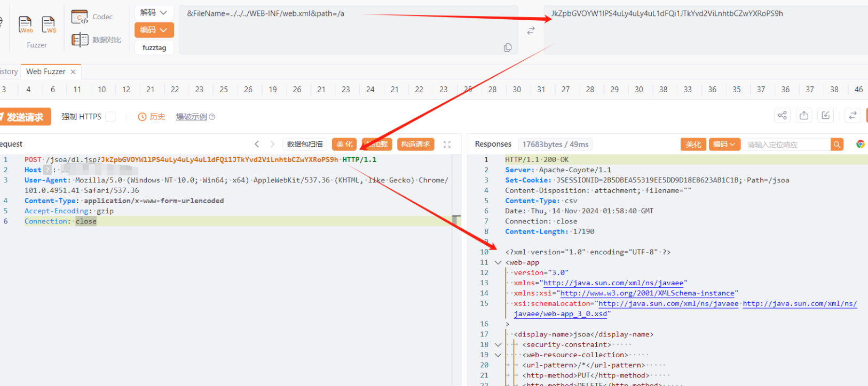Launch the Codec tool
This screenshot has width=868, height=386.
(x=92, y=17)
